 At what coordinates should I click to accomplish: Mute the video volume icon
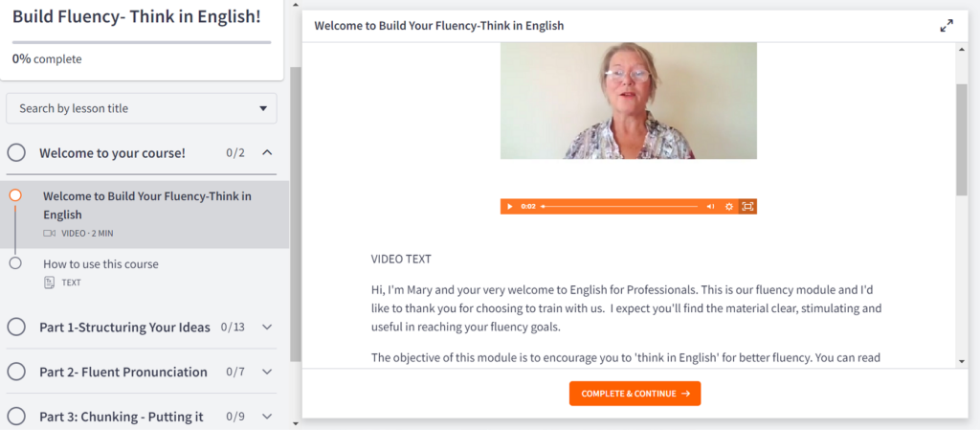[x=711, y=206]
